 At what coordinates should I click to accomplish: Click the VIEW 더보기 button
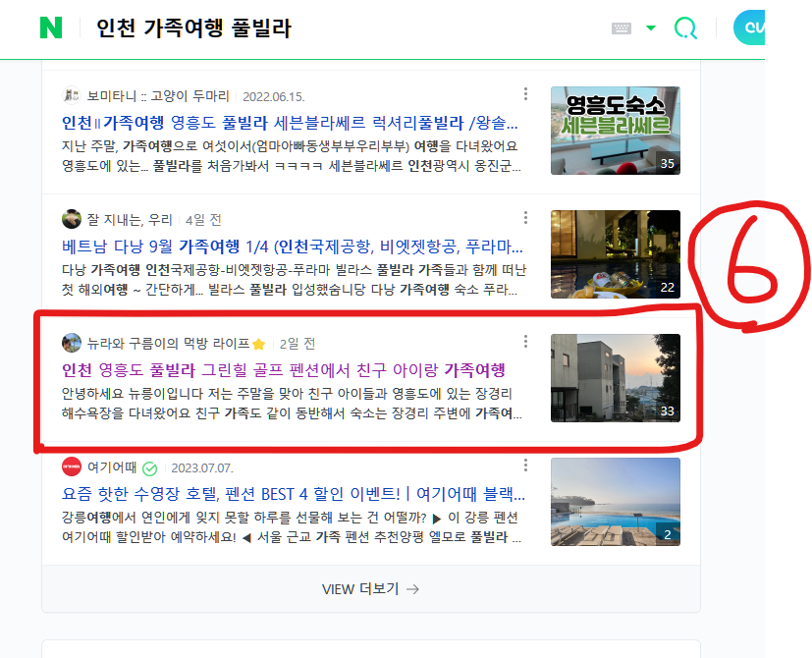371,589
